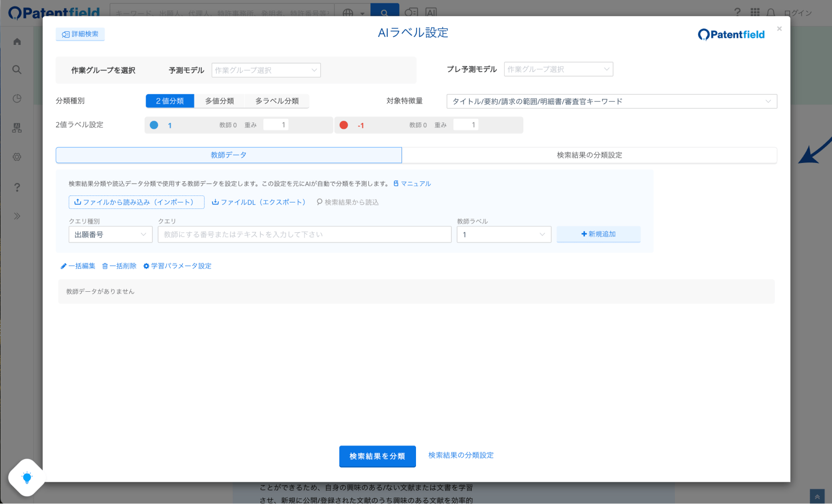Open 予測モデル work group dropdown
Image resolution: width=832 pixels, height=504 pixels.
coord(266,70)
